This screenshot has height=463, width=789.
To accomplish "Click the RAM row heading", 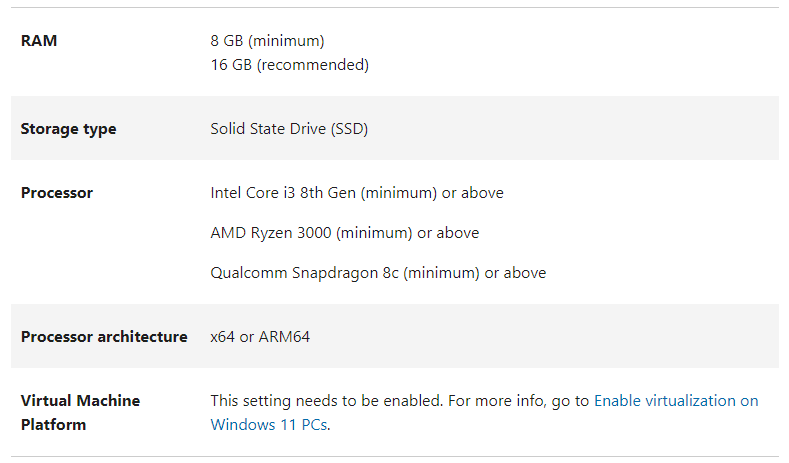I will tap(39, 41).
